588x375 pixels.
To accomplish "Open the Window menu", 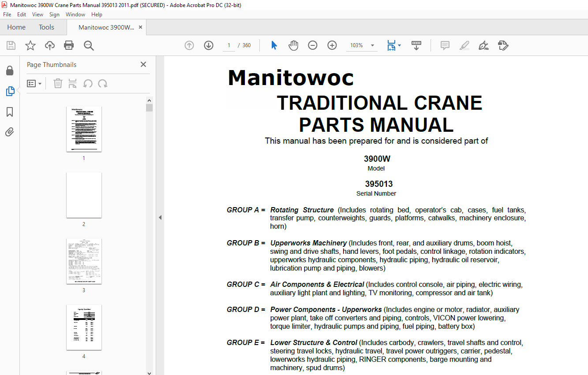I will point(75,15).
